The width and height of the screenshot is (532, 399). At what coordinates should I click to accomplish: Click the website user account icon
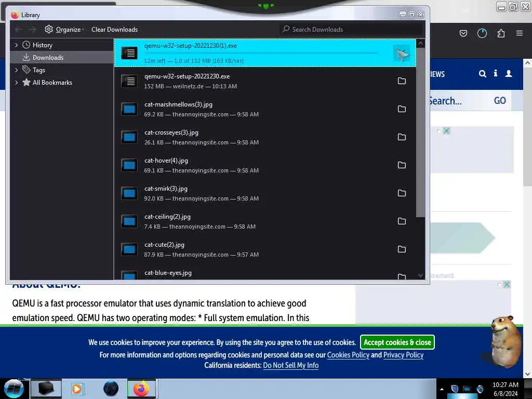508,73
